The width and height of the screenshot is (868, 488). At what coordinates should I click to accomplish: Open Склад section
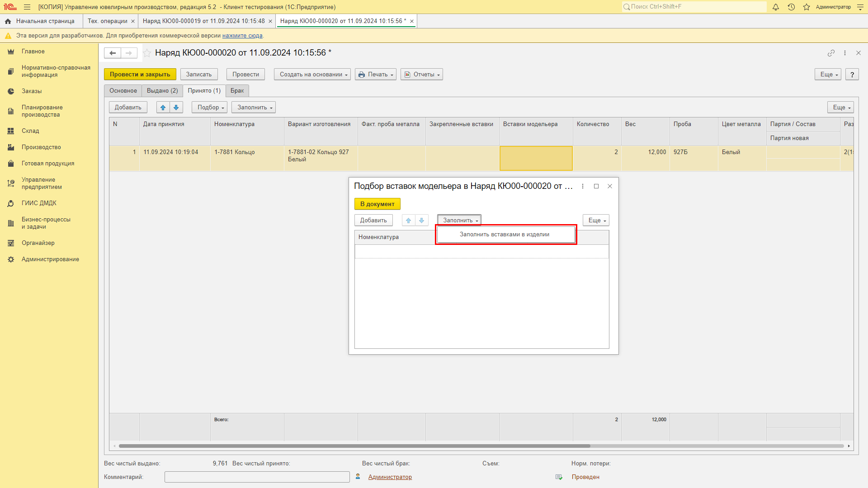(x=30, y=131)
